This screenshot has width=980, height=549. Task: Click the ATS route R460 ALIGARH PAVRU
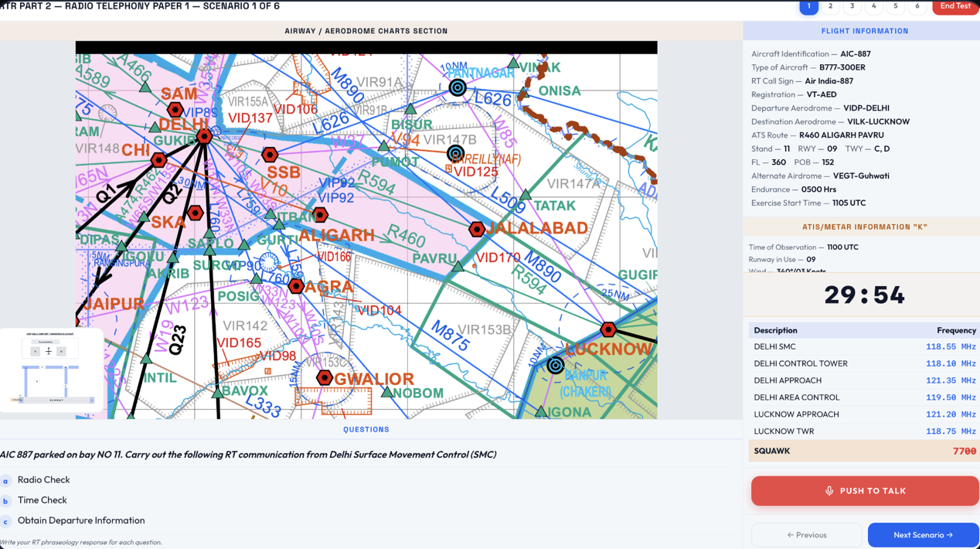(842, 135)
